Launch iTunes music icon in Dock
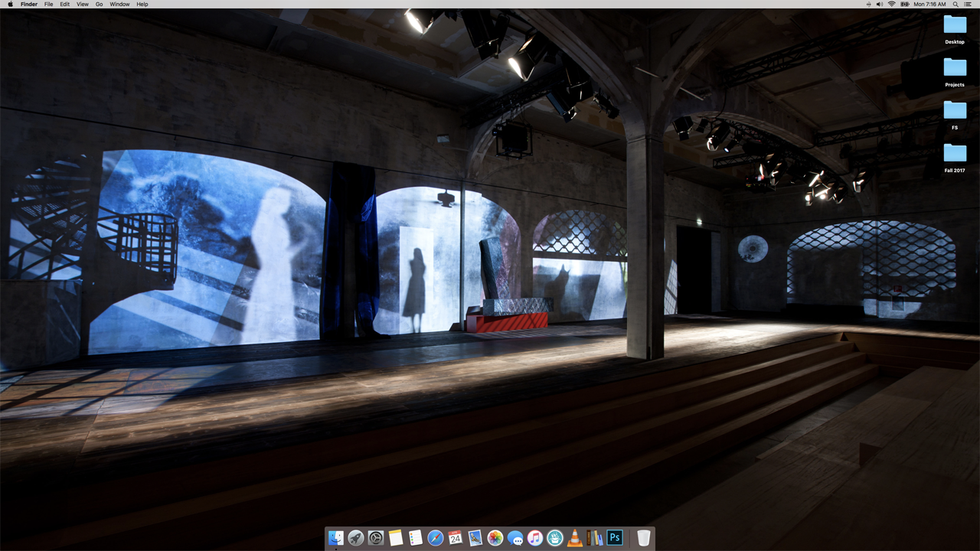 [x=534, y=538]
